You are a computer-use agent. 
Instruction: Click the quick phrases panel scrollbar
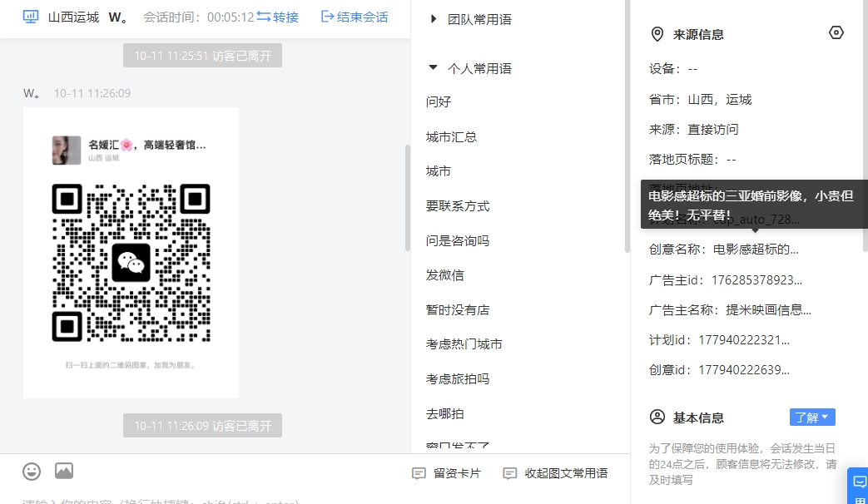click(x=627, y=126)
